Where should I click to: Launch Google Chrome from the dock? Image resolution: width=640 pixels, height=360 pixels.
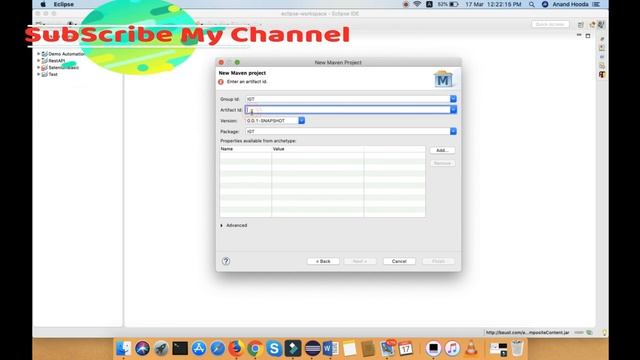(255, 348)
